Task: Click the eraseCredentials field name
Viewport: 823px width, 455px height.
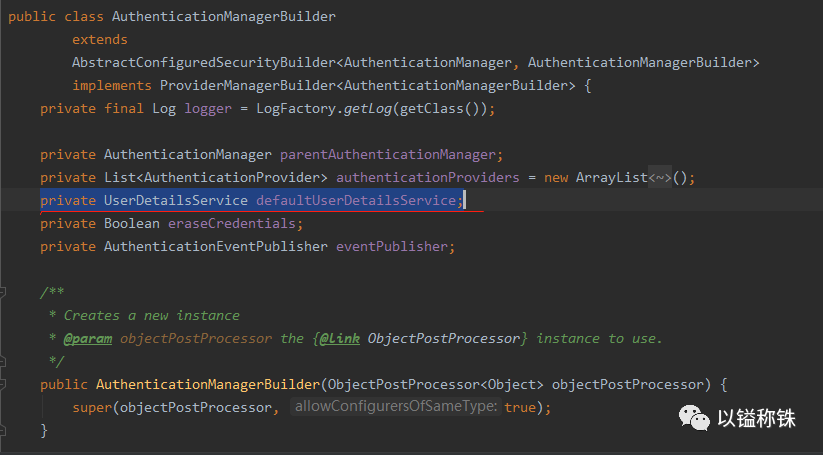Action: [x=232, y=224]
